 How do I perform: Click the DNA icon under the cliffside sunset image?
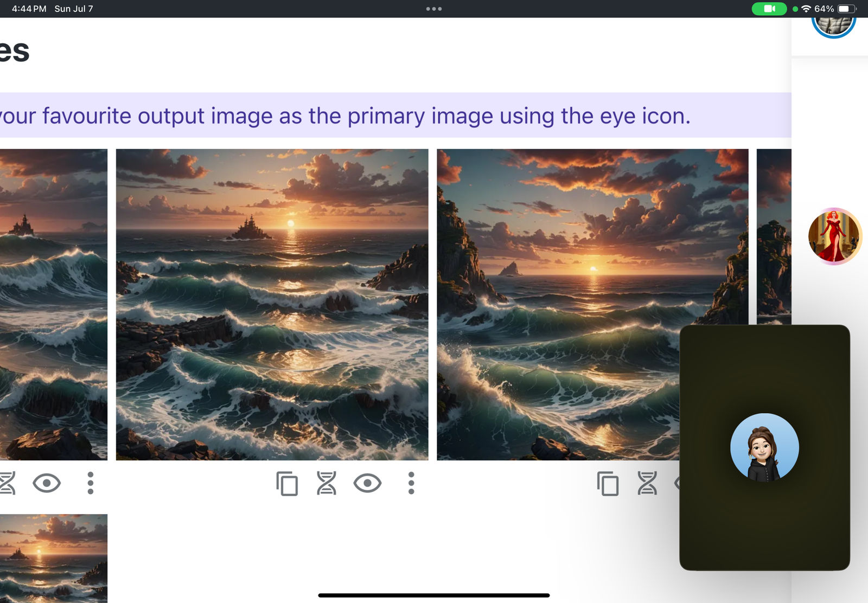647,483
